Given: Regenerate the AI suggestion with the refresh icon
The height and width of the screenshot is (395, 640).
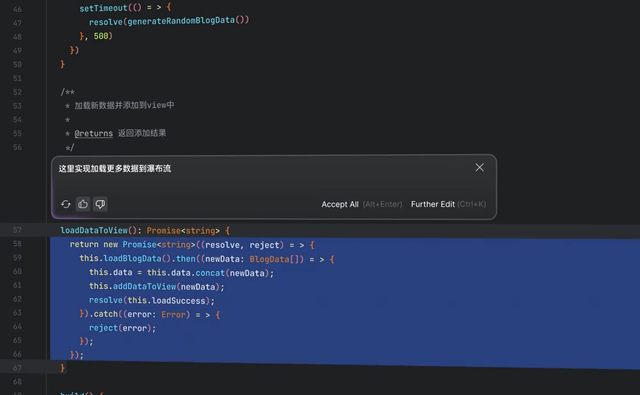Looking at the screenshot, I should point(66,204).
